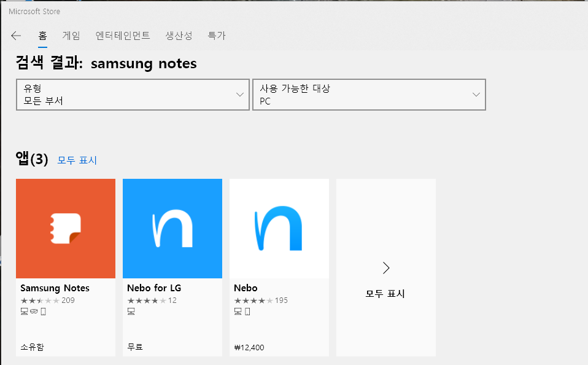Click the Nebo title priced ₩12,400
Image resolution: width=588 pixels, height=365 pixels.
(x=246, y=288)
